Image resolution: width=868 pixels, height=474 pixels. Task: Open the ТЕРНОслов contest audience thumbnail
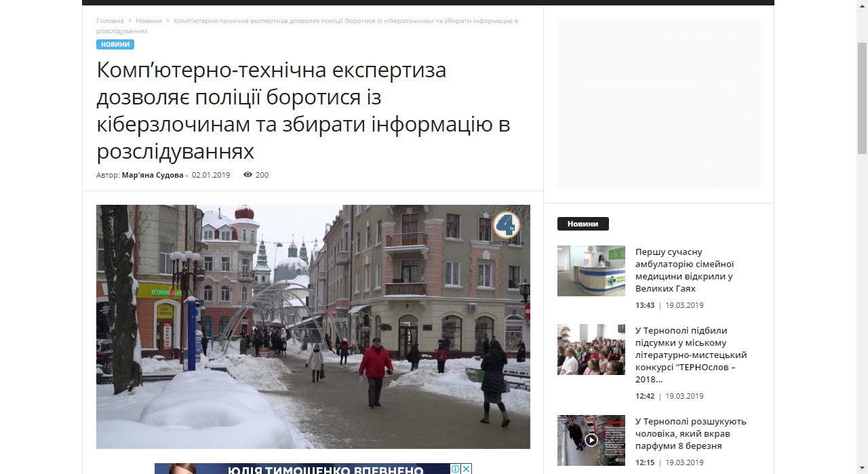[x=591, y=349]
